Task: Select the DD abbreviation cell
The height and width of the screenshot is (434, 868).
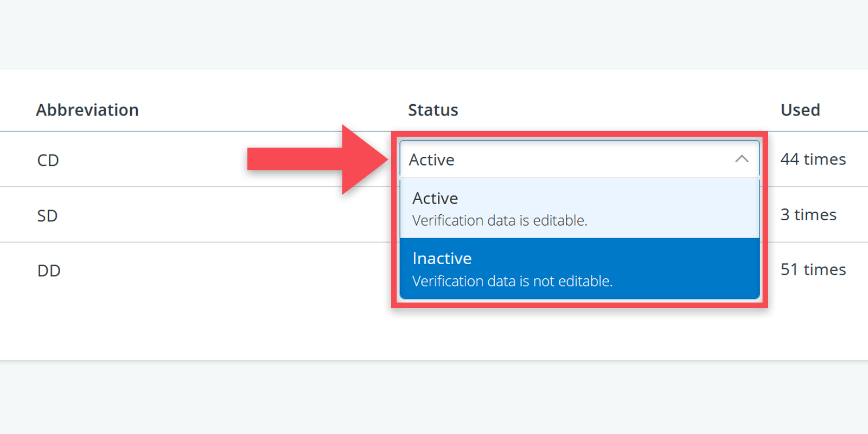Action: click(49, 271)
